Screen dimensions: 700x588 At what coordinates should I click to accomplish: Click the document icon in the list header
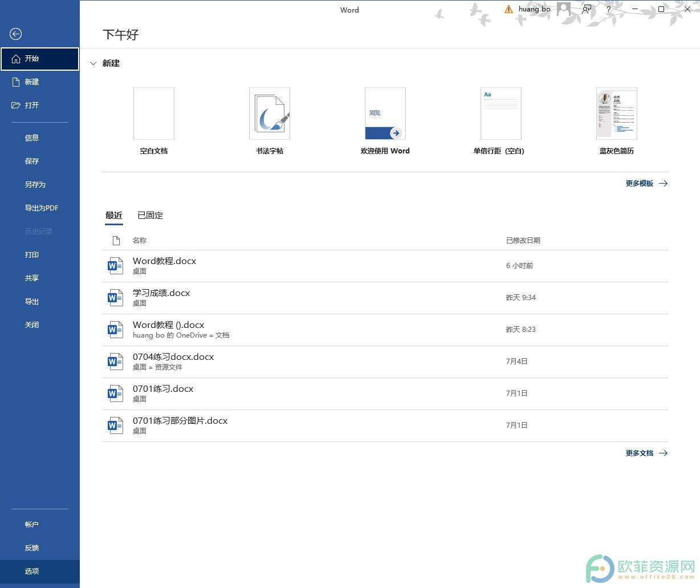(116, 241)
